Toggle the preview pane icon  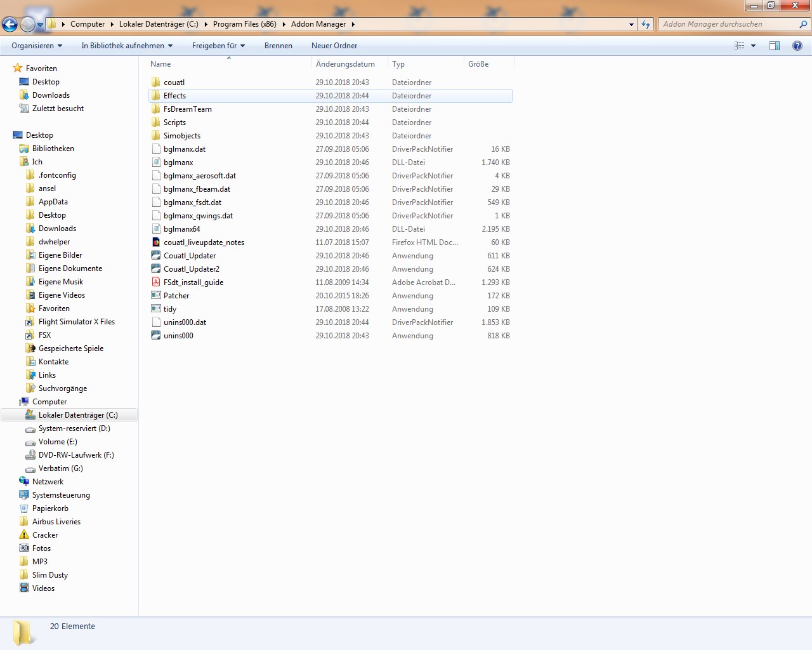pos(775,46)
